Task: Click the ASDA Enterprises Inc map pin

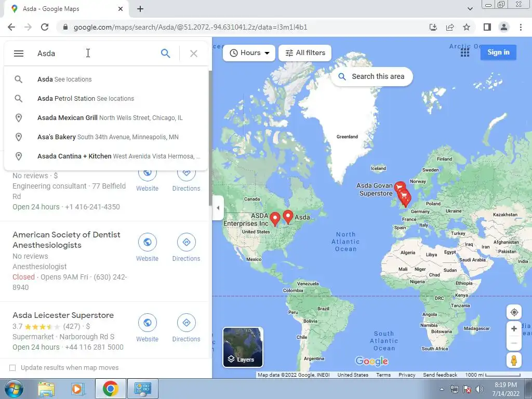Action: 275,219
